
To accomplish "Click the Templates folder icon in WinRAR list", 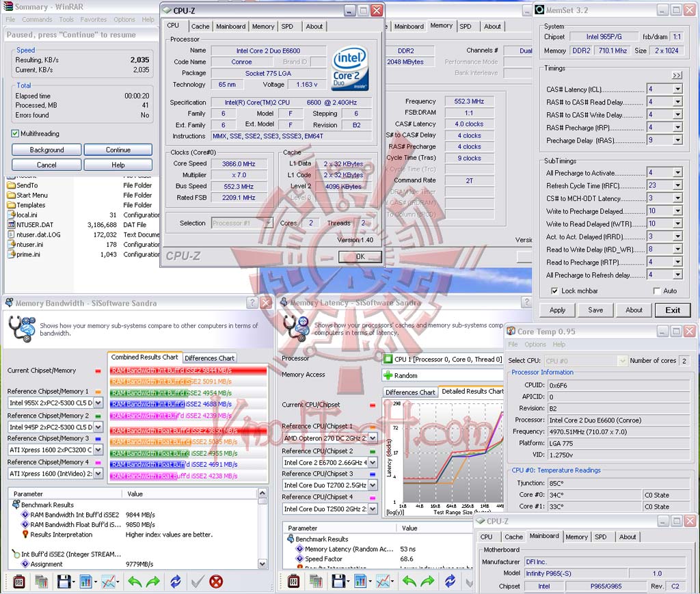I will (11, 205).
